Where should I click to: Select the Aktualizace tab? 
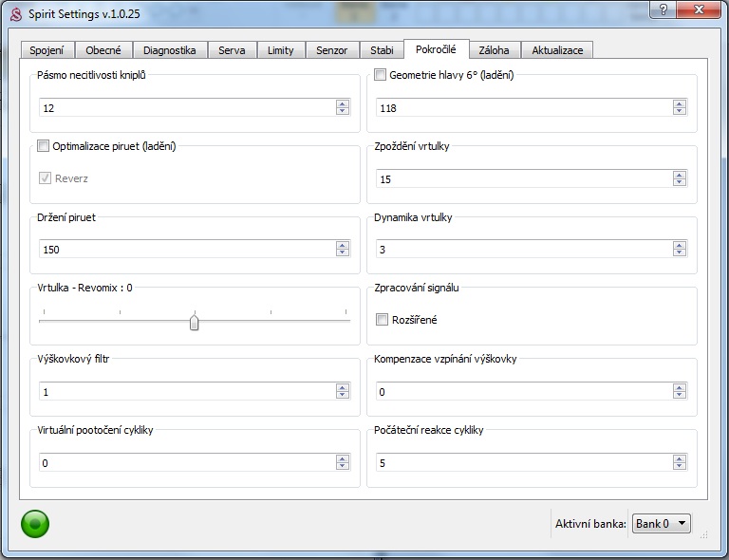558,50
